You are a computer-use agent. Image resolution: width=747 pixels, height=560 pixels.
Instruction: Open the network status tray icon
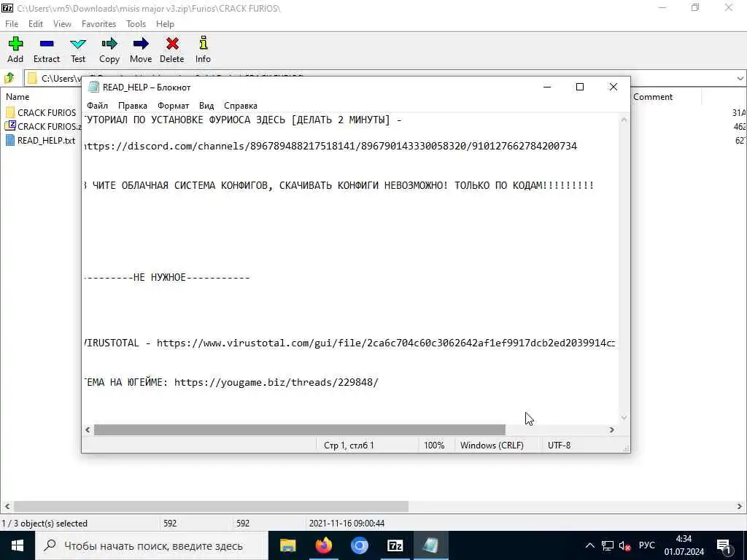coord(608,545)
